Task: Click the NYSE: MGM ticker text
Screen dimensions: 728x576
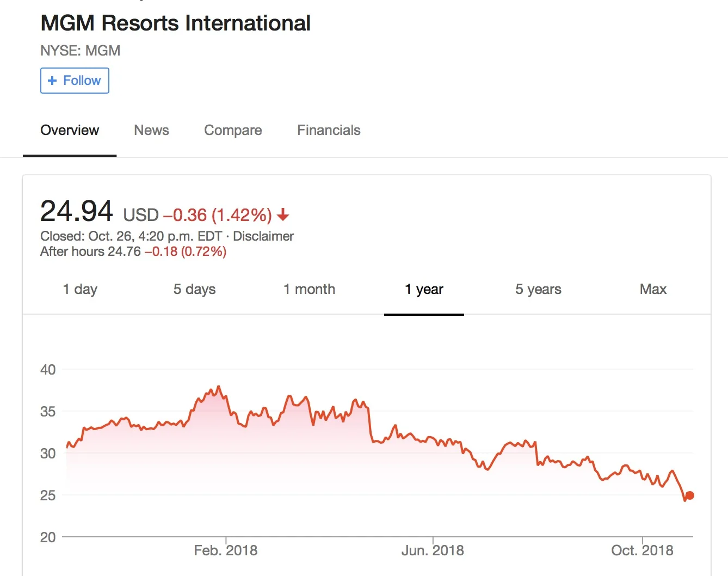Action: [x=81, y=51]
